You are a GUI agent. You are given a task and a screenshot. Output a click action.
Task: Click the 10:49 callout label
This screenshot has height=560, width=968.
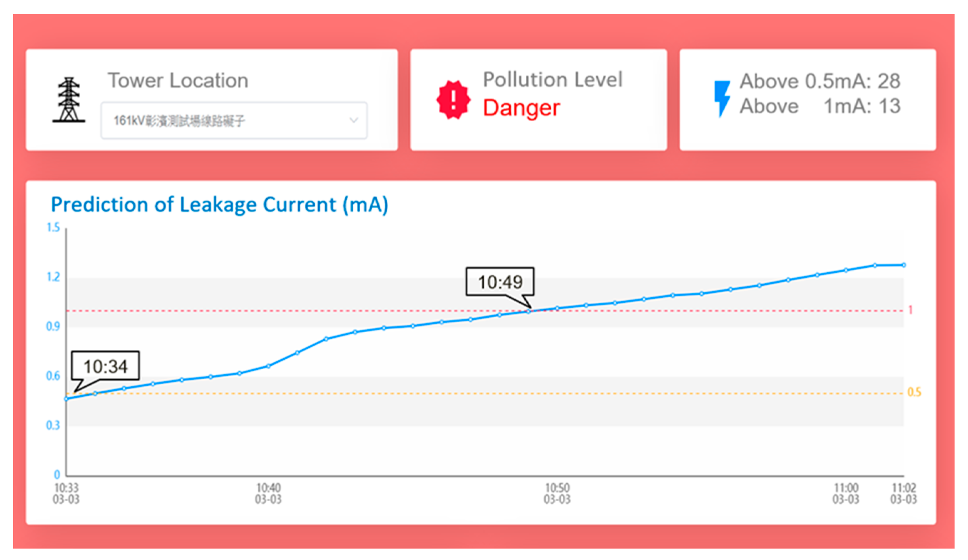[x=500, y=282]
